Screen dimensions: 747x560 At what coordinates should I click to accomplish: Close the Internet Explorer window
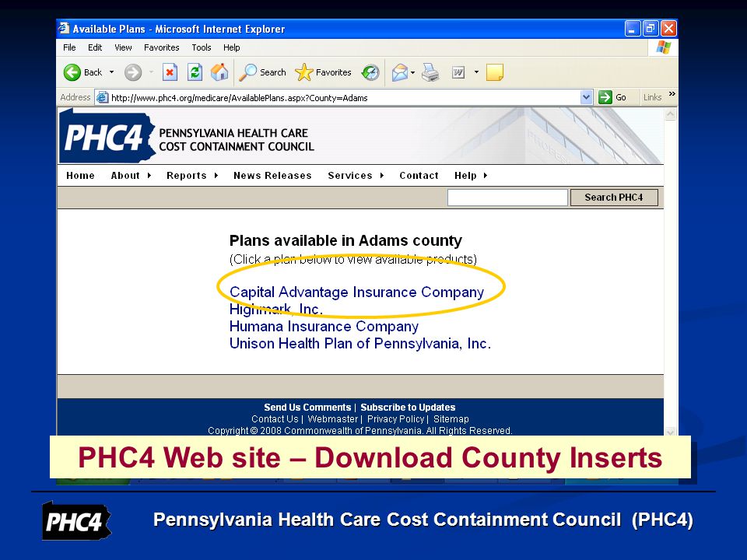coord(668,29)
